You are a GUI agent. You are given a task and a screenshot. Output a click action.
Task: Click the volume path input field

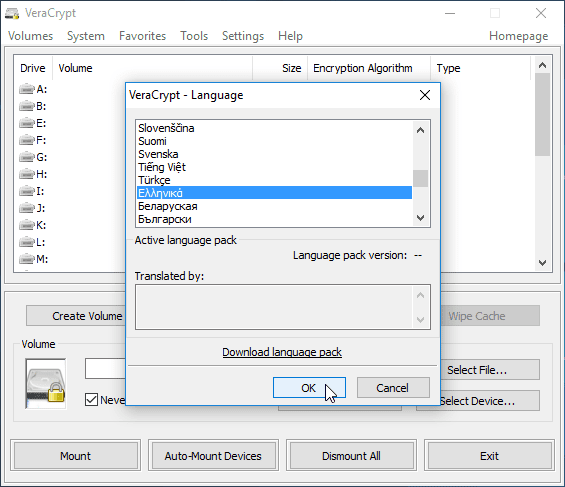point(105,368)
